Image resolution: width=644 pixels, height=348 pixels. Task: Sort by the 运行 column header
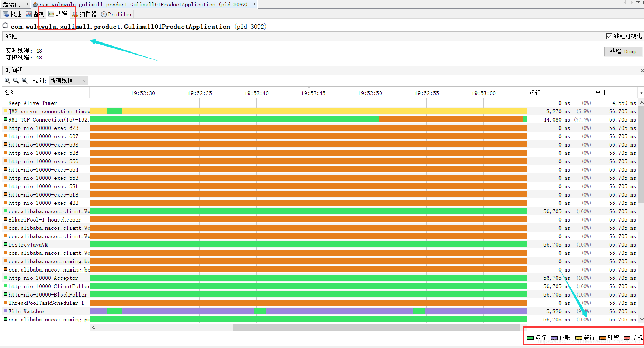(560, 92)
